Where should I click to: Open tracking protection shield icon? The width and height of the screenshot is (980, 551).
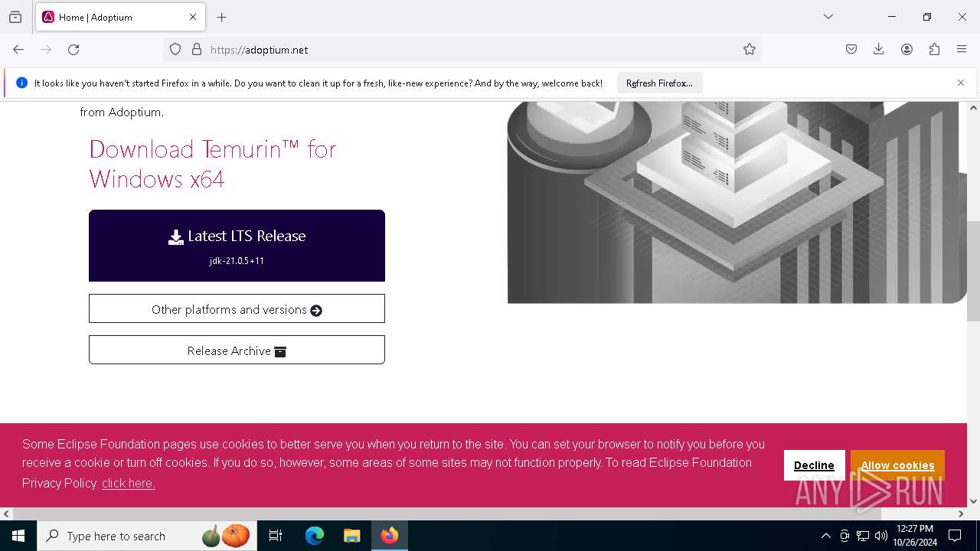(175, 50)
